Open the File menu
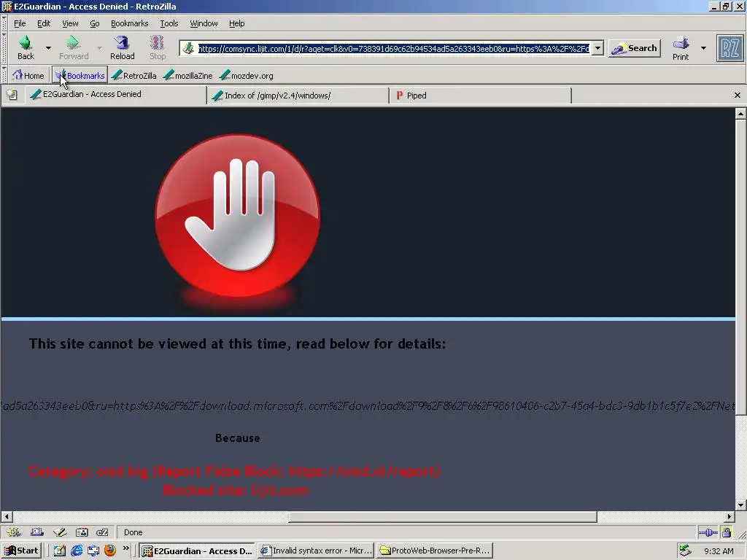Viewport: 747px width, 560px height. pos(20,23)
